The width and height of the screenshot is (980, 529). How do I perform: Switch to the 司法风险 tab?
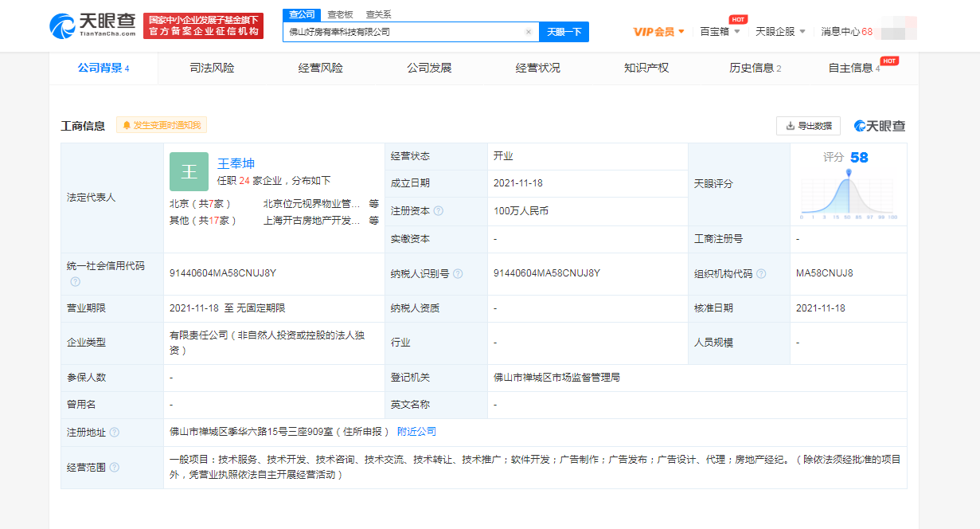point(212,68)
